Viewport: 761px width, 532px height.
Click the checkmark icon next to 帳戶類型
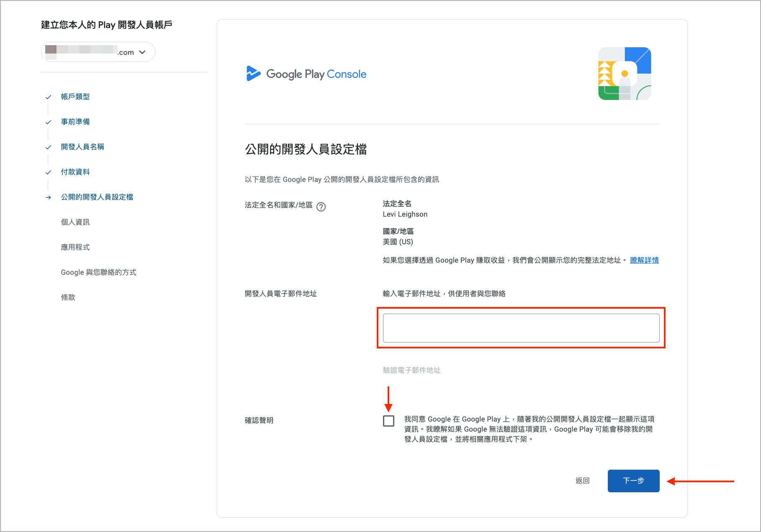[49, 97]
